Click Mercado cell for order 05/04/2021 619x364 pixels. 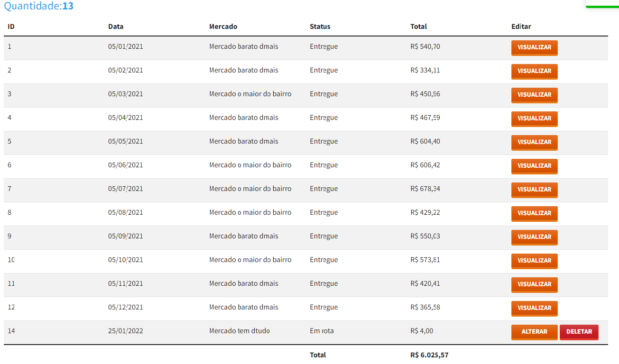tap(244, 118)
